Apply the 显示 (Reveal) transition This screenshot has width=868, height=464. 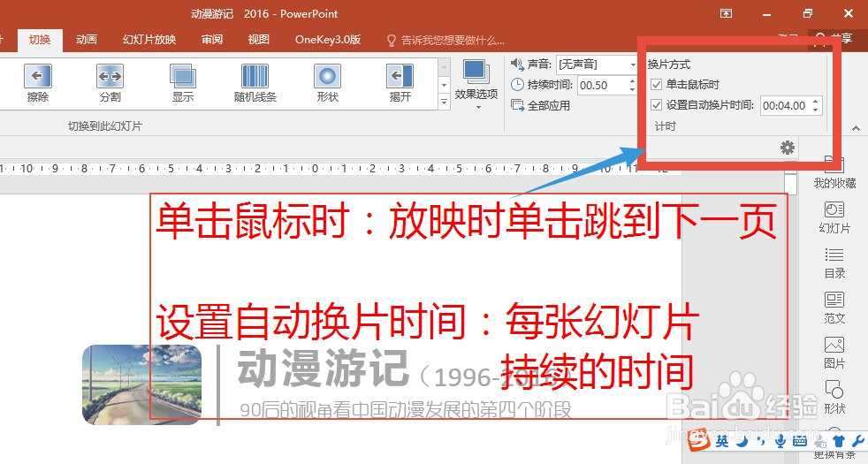click(183, 83)
